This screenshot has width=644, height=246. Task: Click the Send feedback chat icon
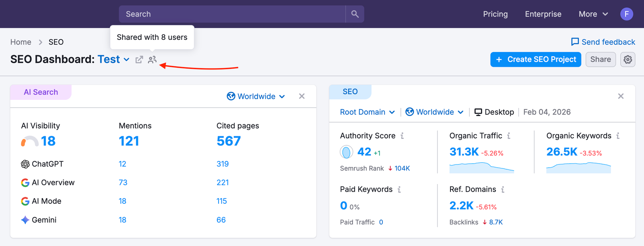coord(575,42)
